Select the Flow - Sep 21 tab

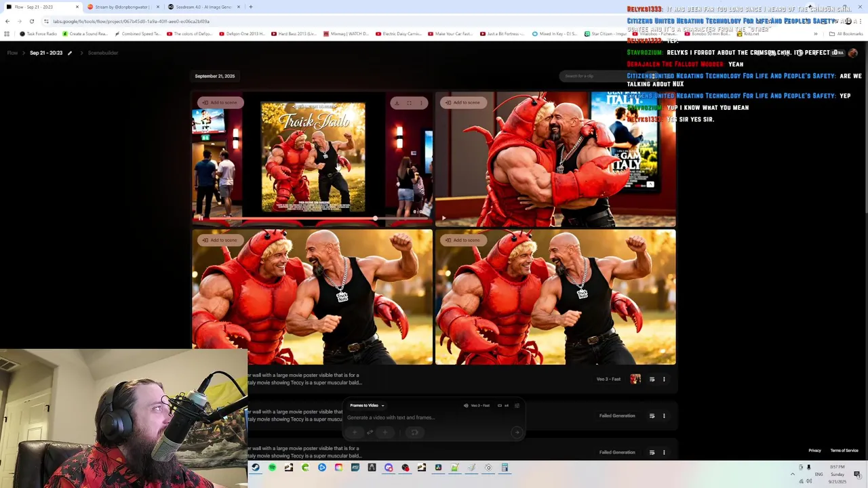(42, 7)
